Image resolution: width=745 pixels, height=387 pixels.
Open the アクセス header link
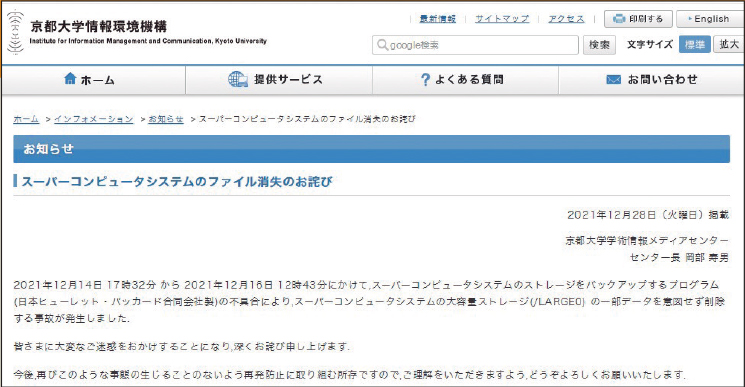[566, 19]
